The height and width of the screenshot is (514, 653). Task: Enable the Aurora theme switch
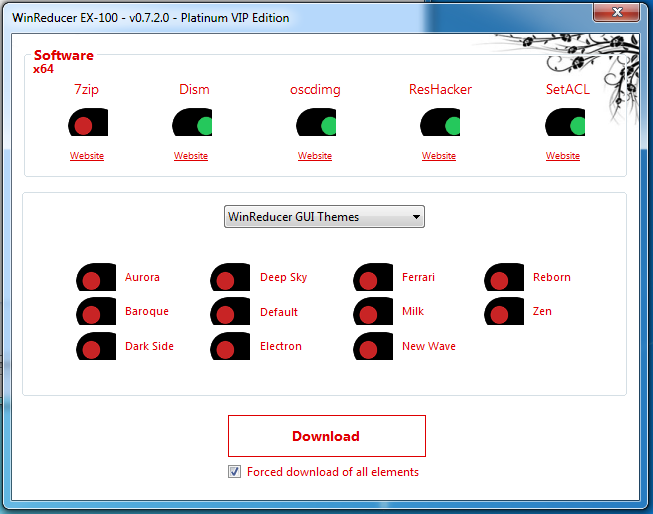[96, 277]
